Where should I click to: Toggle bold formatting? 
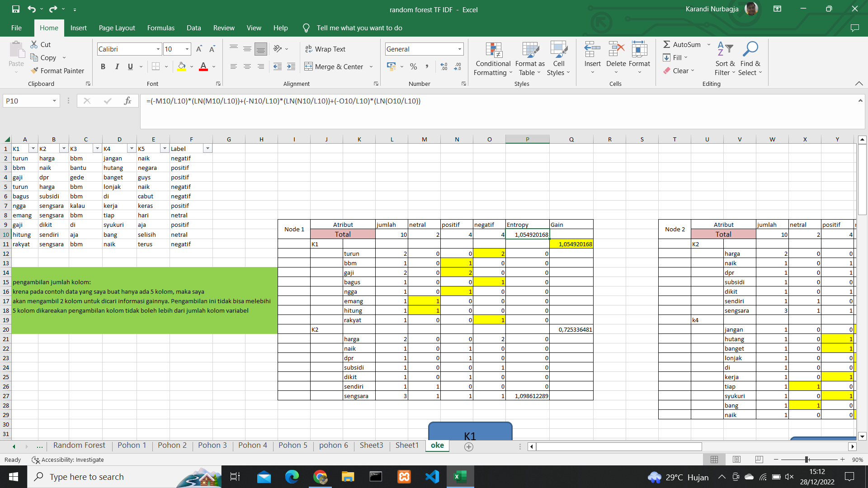click(103, 66)
